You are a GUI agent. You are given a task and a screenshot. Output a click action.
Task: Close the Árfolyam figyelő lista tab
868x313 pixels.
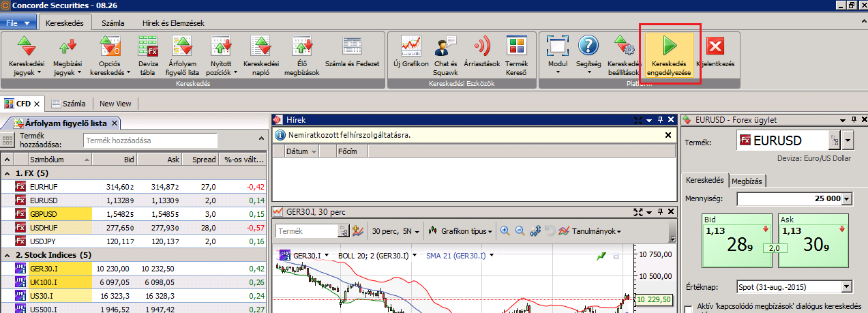(x=115, y=123)
